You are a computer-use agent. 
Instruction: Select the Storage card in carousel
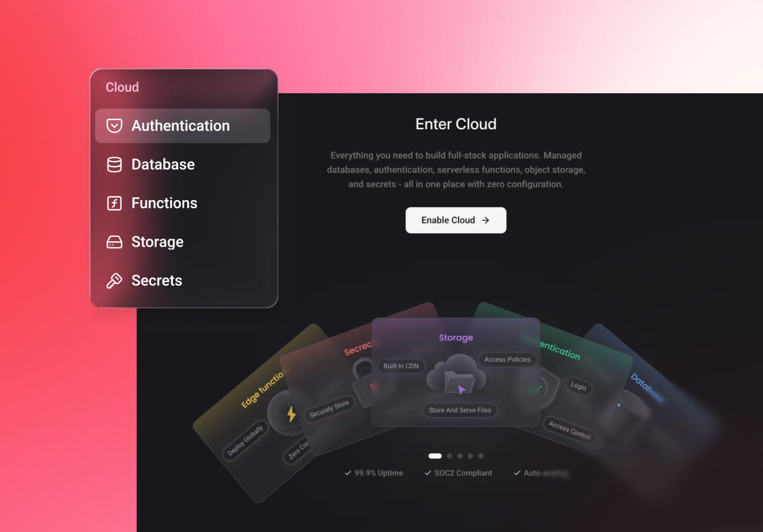click(x=455, y=372)
